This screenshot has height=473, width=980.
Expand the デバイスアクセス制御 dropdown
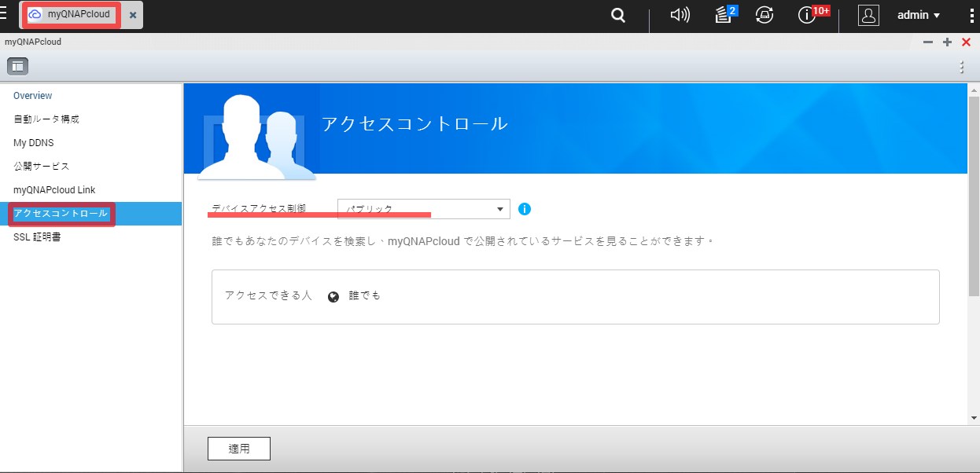point(424,209)
